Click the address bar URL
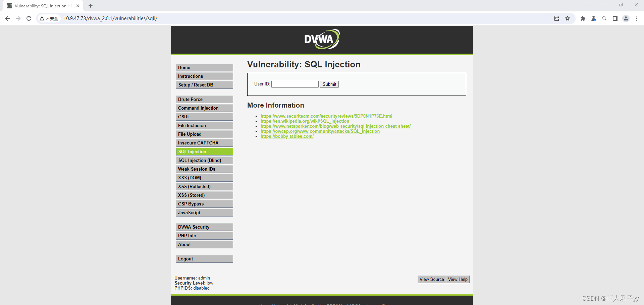644x305 pixels. pyautogui.click(x=110, y=18)
